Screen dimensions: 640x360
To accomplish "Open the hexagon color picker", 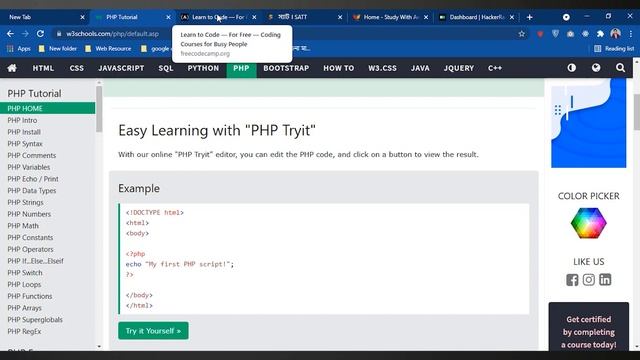I will click(588, 223).
